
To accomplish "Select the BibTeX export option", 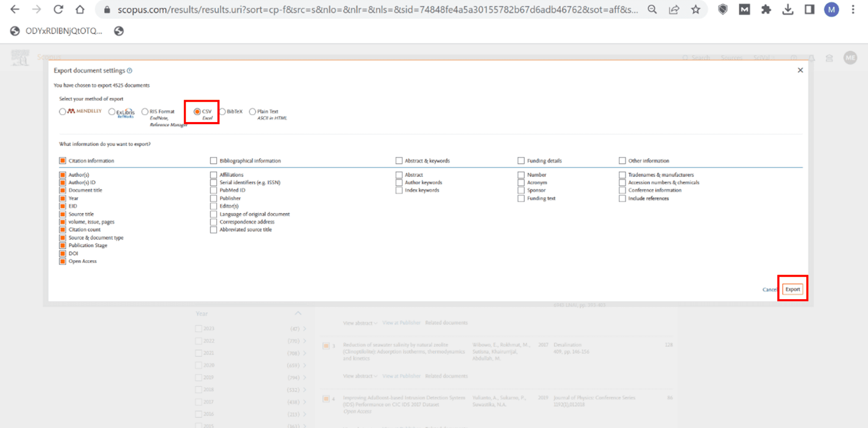I will [x=223, y=111].
